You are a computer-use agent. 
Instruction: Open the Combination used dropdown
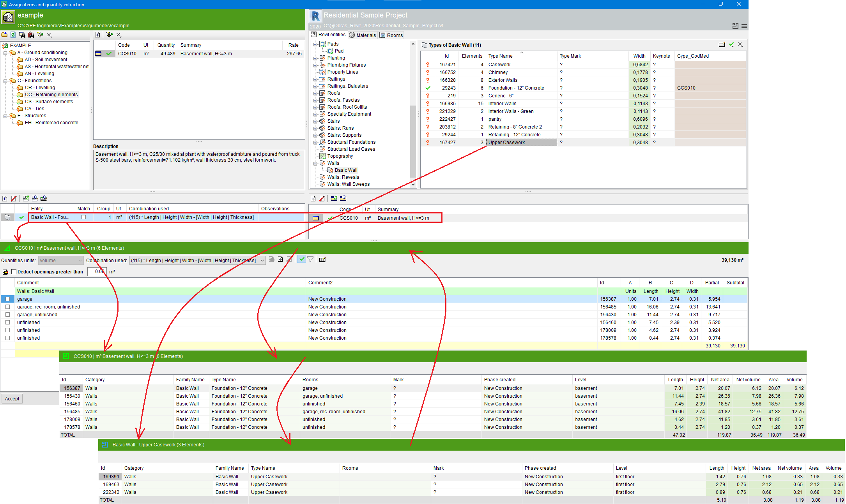point(197,261)
